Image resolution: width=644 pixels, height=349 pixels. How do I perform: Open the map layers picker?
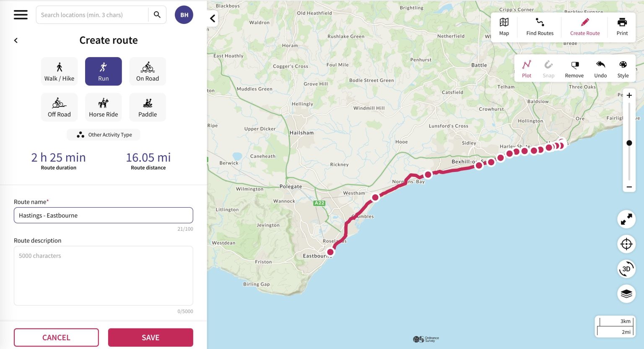(626, 294)
